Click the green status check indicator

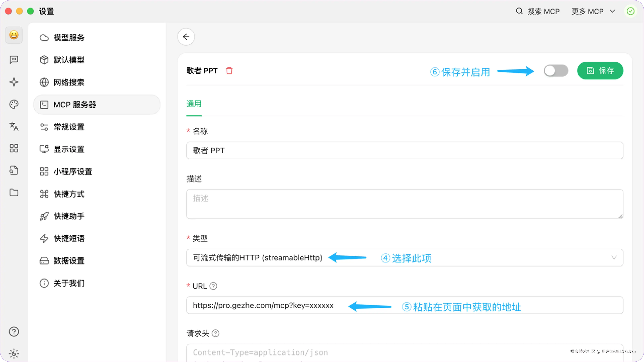[x=631, y=11]
